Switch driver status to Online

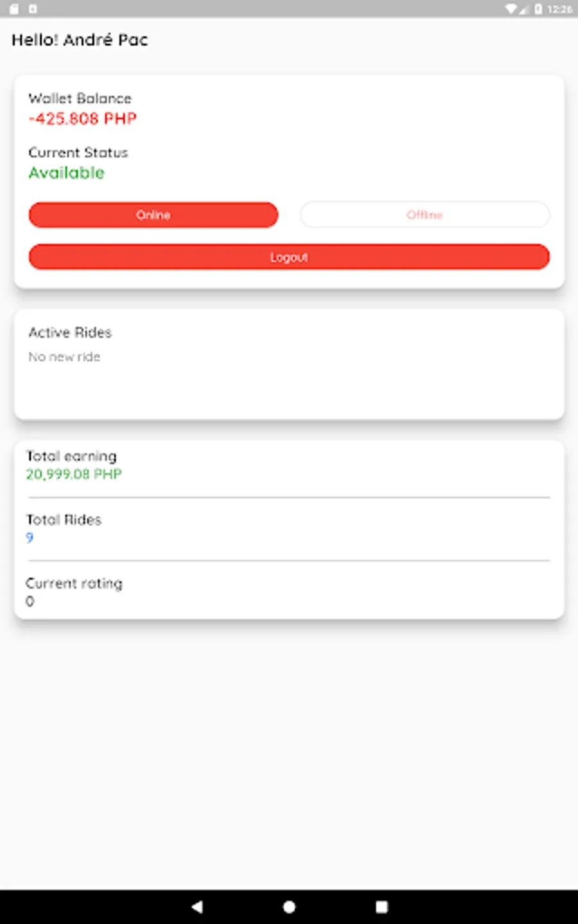click(x=153, y=215)
